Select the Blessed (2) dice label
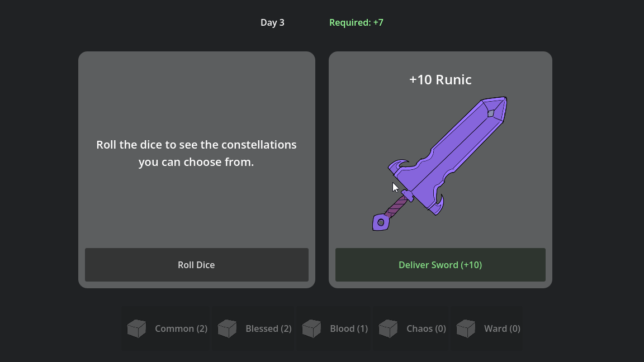Viewport: 644px width, 362px height. 268,328
